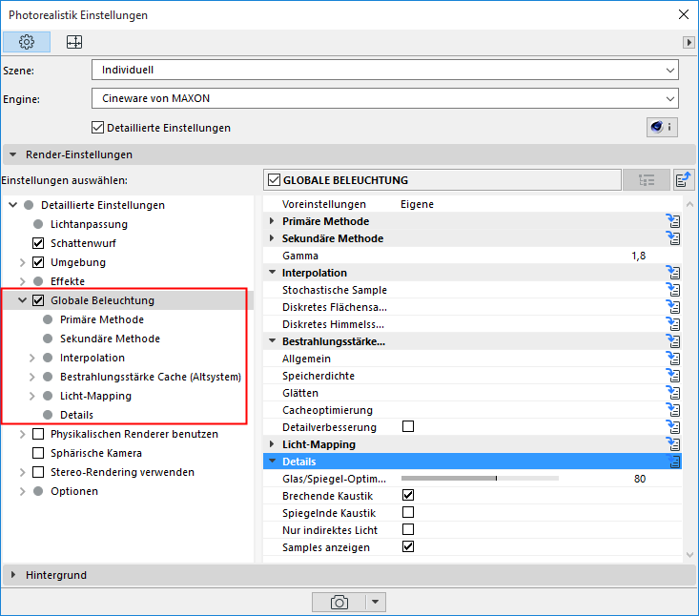Click the jump icon in Bestrahlungsstärke... row
The width and height of the screenshot is (699, 616).
tap(673, 341)
